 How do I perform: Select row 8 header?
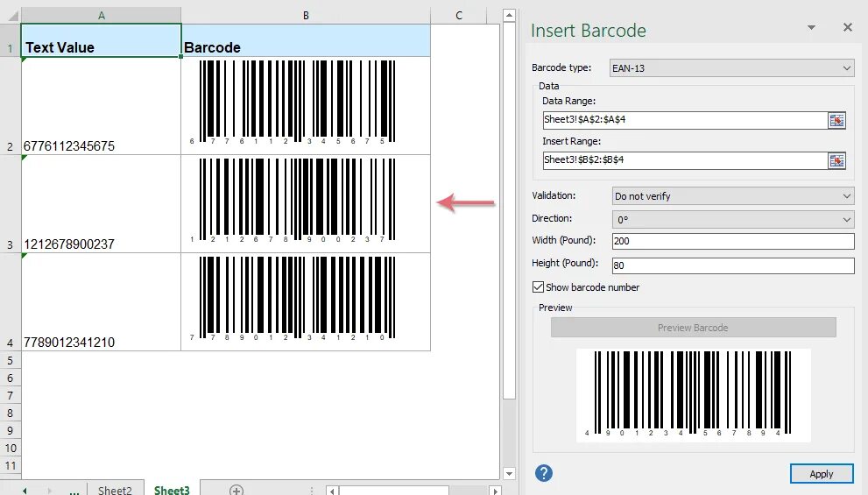pyautogui.click(x=10, y=413)
